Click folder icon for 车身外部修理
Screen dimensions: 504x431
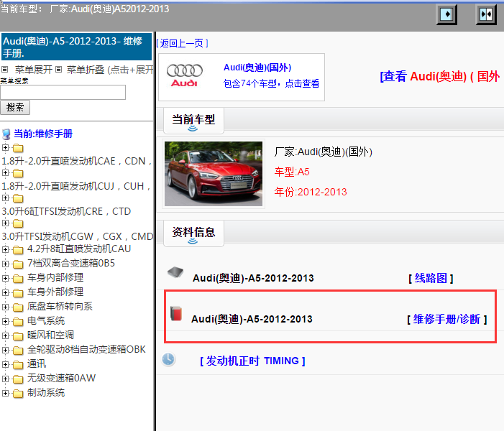point(18,292)
